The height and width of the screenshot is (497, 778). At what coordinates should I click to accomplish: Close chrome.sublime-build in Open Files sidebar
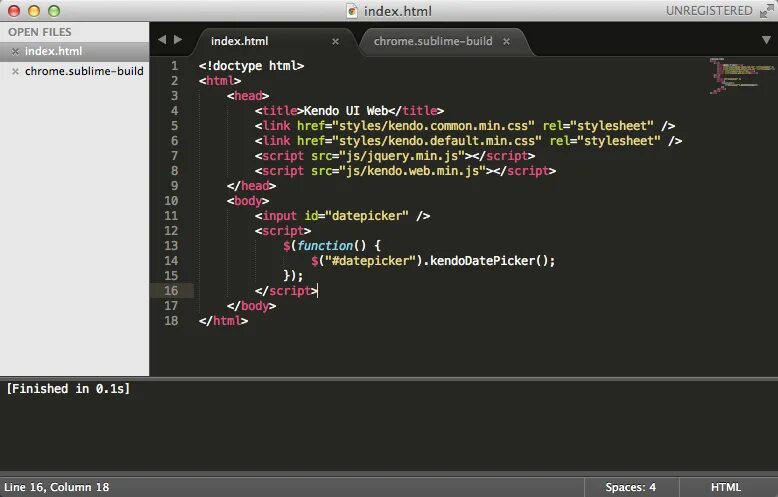tap(15, 71)
